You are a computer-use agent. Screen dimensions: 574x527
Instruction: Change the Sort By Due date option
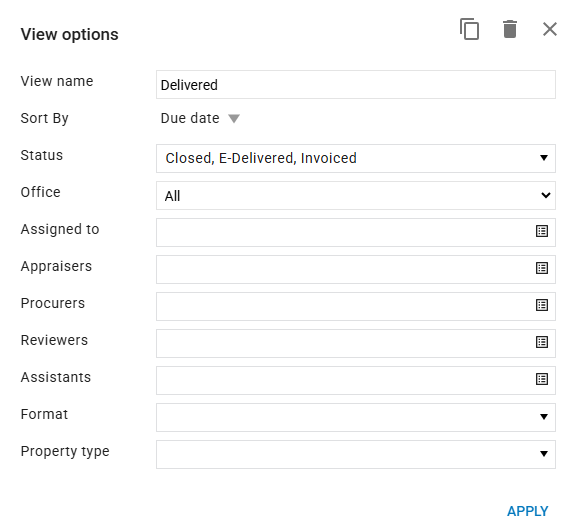190,118
